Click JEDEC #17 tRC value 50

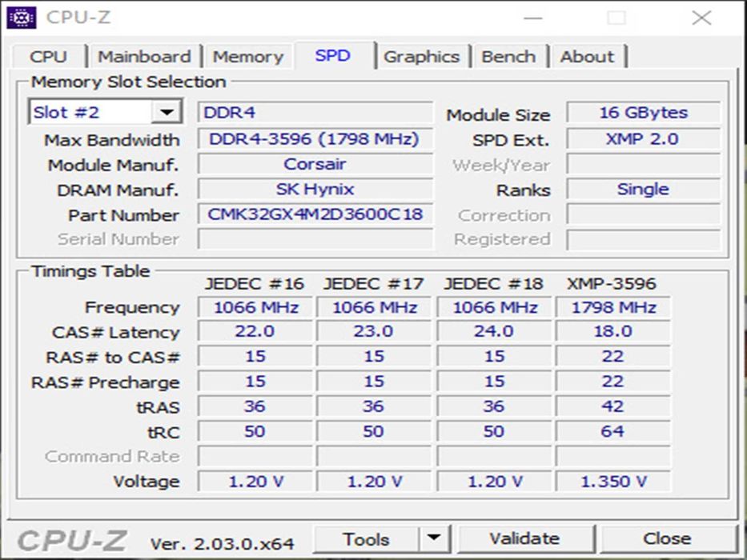point(374,431)
